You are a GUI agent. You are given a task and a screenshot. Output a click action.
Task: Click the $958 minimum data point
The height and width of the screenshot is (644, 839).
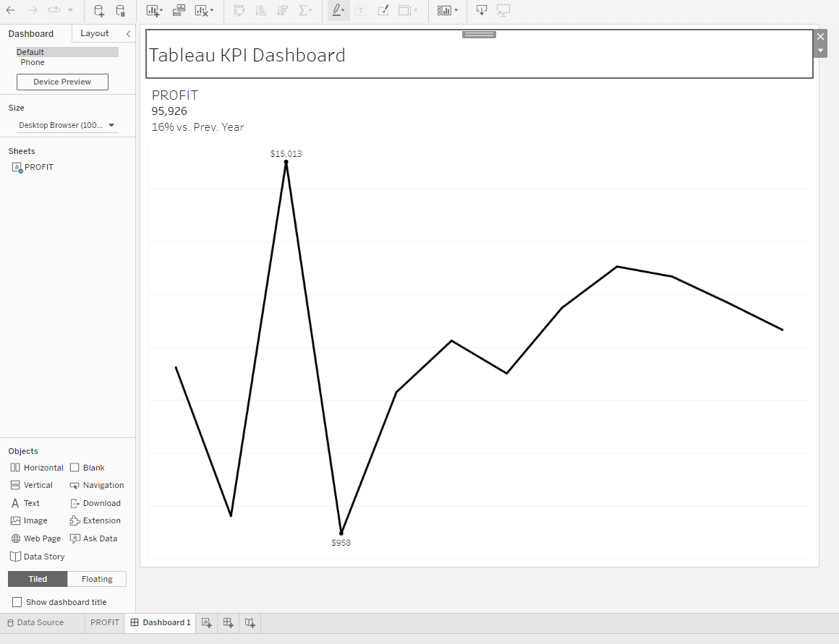pos(341,533)
